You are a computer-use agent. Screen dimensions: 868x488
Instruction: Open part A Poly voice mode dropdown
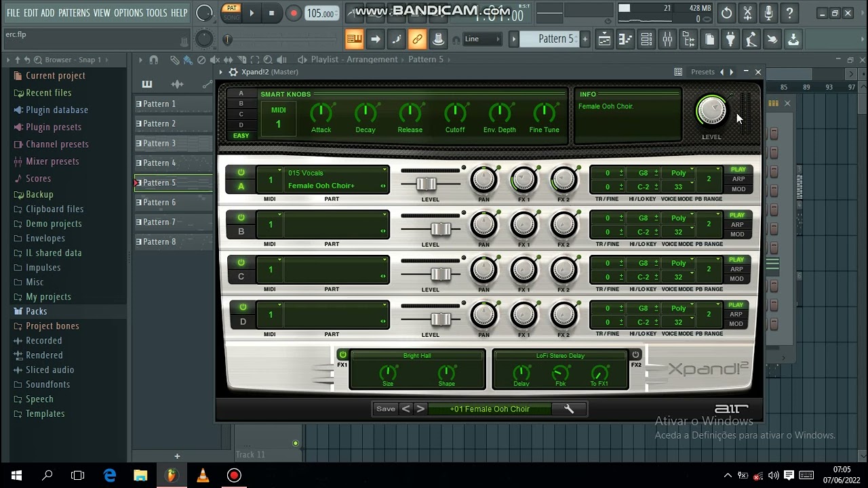coord(679,173)
